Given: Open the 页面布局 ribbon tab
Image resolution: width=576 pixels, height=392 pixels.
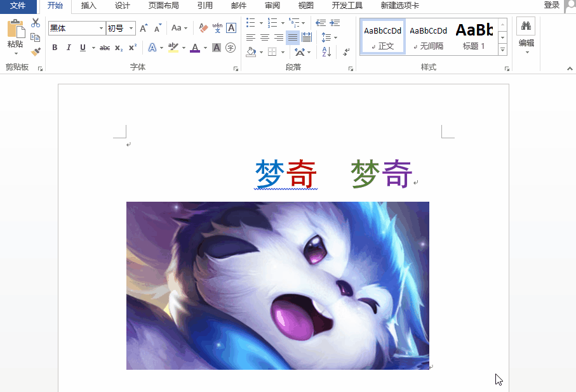Looking at the screenshot, I should coord(163,6).
